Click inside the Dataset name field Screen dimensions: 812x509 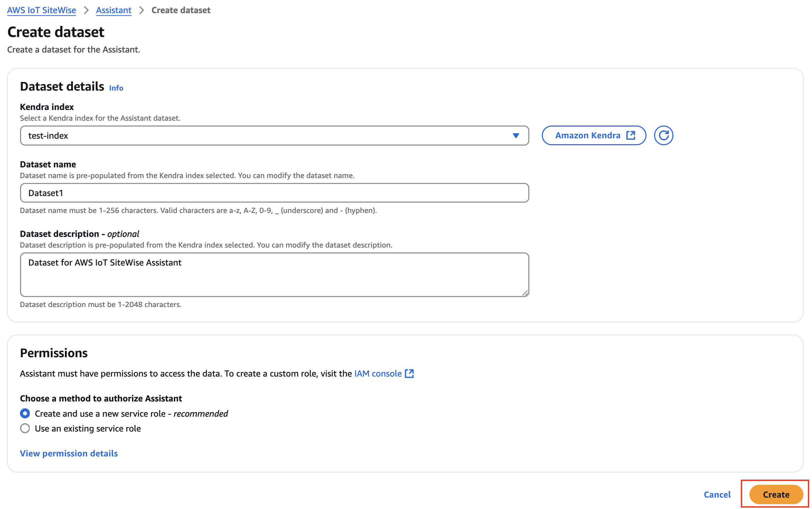(x=273, y=193)
